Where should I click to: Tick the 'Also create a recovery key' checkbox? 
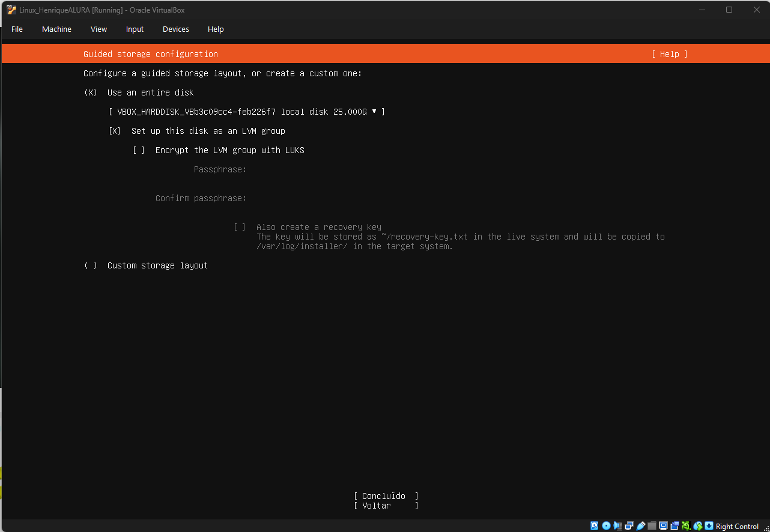point(240,227)
